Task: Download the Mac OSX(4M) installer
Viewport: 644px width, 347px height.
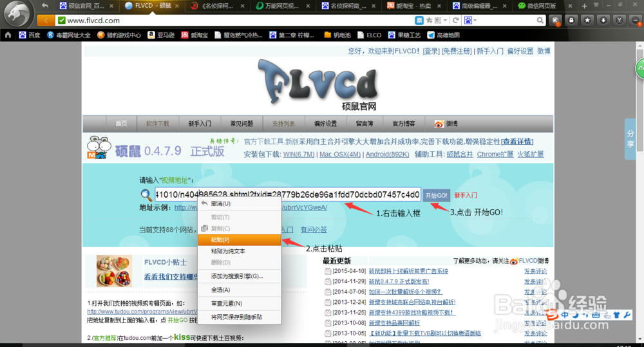Action: [340, 155]
